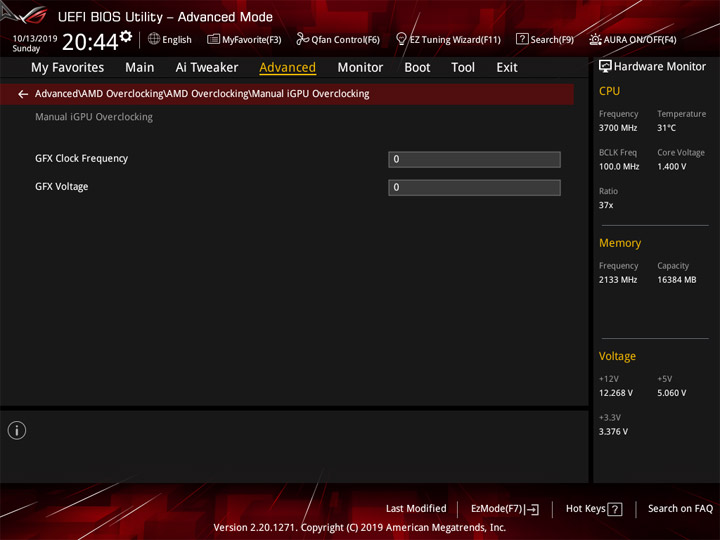Click the CPU temperature value 31°C
The height and width of the screenshot is (540, 720).
click(666, 128)
